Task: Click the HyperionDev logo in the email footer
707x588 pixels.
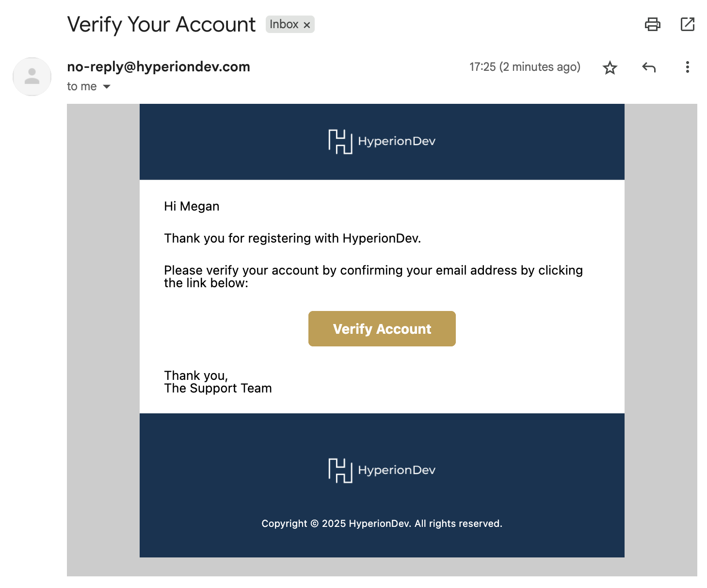Action: [x=382, y=470]
